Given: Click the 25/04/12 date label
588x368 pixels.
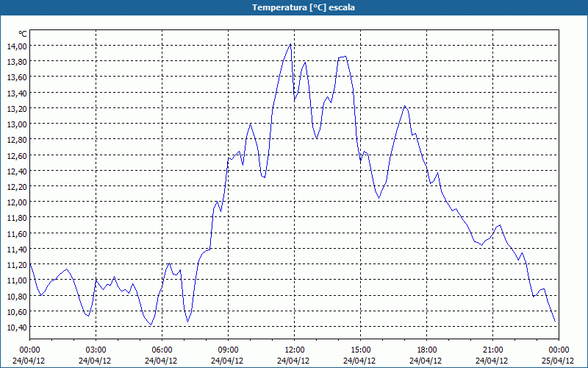Looking at the screenshot, I should [558, 361].
